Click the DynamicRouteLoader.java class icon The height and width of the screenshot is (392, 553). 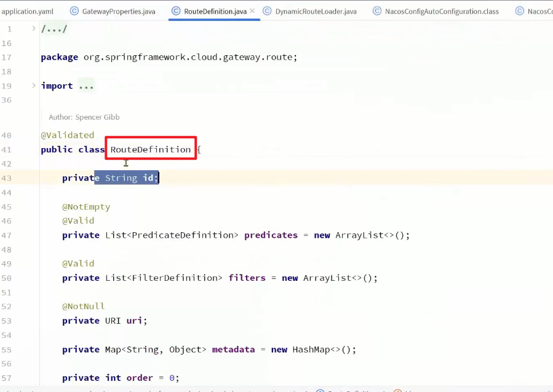(267, 11)
